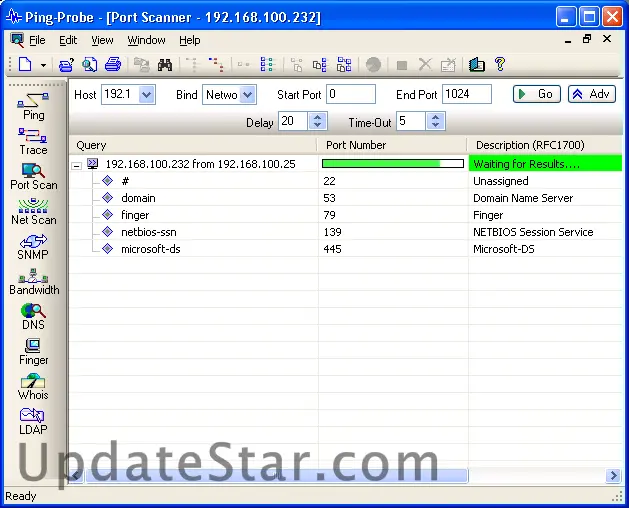Restore the inner document window
Image resolution: width=629 pixels, height=508 pixels.
click(587, 39)
